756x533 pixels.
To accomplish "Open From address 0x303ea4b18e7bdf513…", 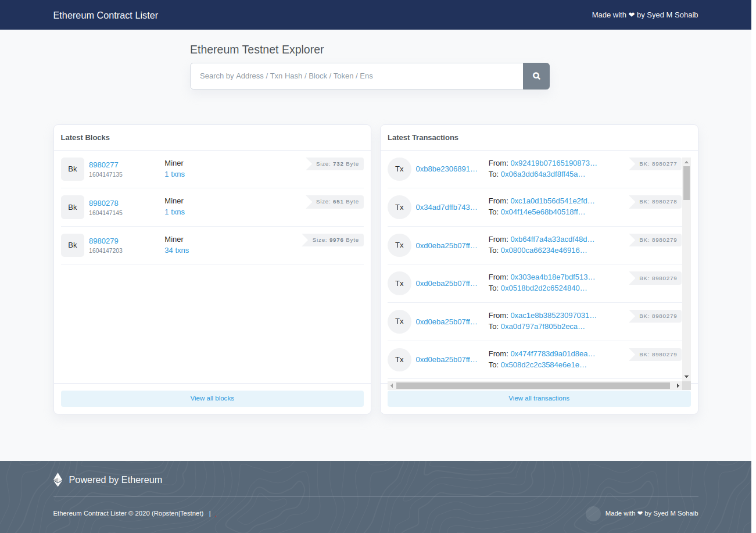I will (x=553, y=277).
